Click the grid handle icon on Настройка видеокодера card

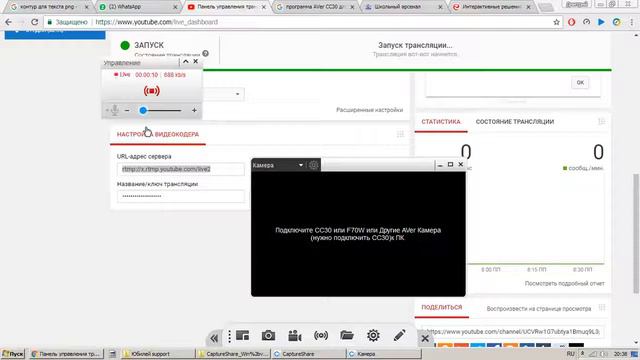click(x=400, y=134)
